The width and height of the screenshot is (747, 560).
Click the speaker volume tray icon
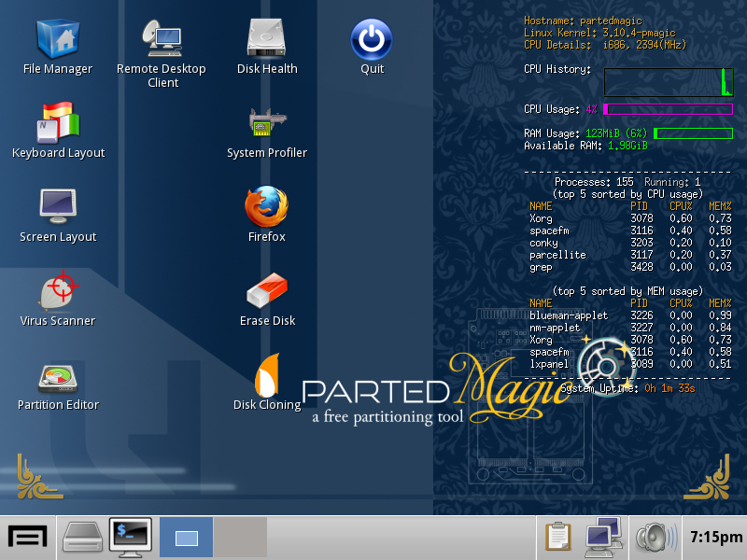point(655,538)
